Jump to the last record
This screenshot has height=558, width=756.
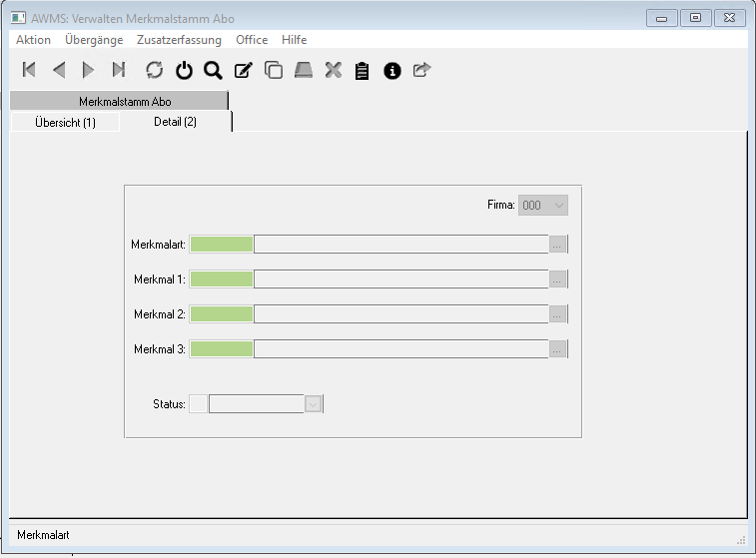[119, 70]
